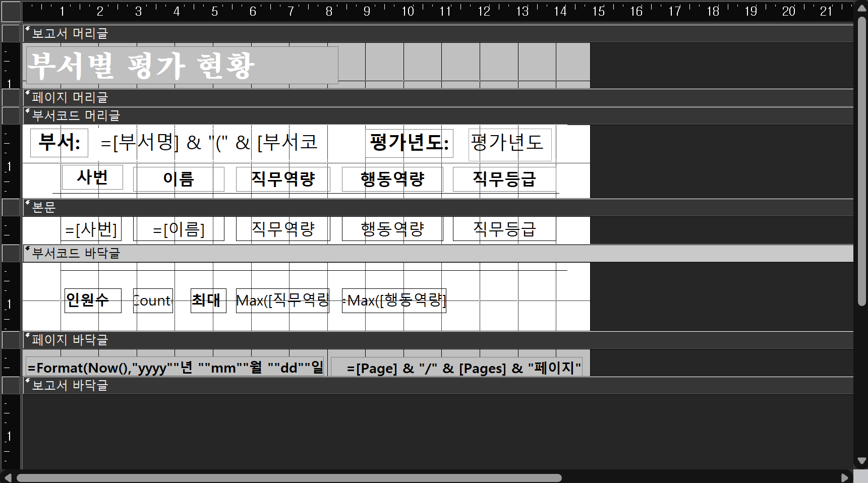
Task: Click the section selector beside 페이지 바닥글 bar
Action: point(11,340)
